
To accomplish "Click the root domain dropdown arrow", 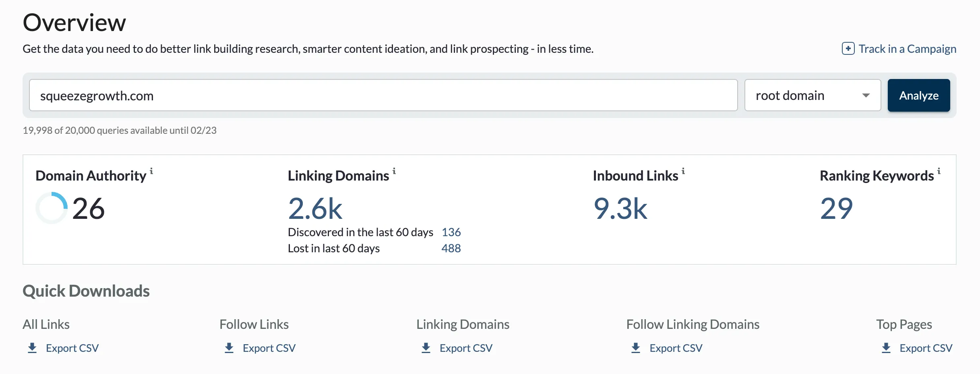I will 866,96.
